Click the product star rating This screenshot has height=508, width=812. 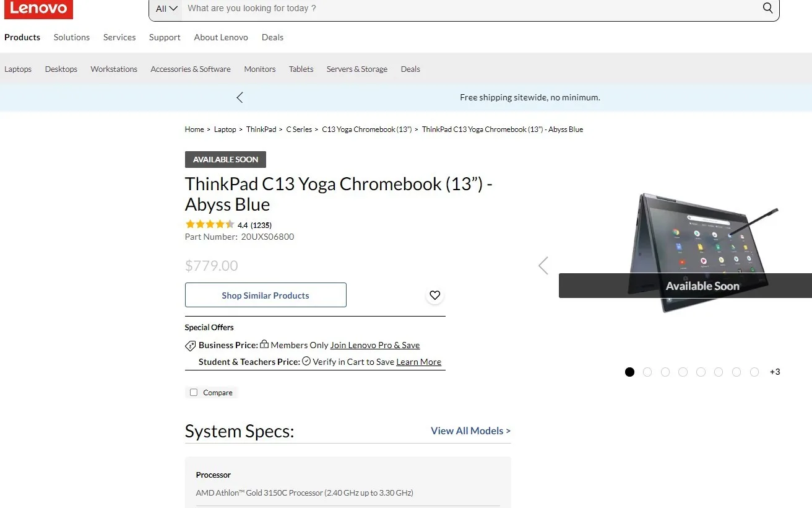pyautogui.click(x=210, y=224)
